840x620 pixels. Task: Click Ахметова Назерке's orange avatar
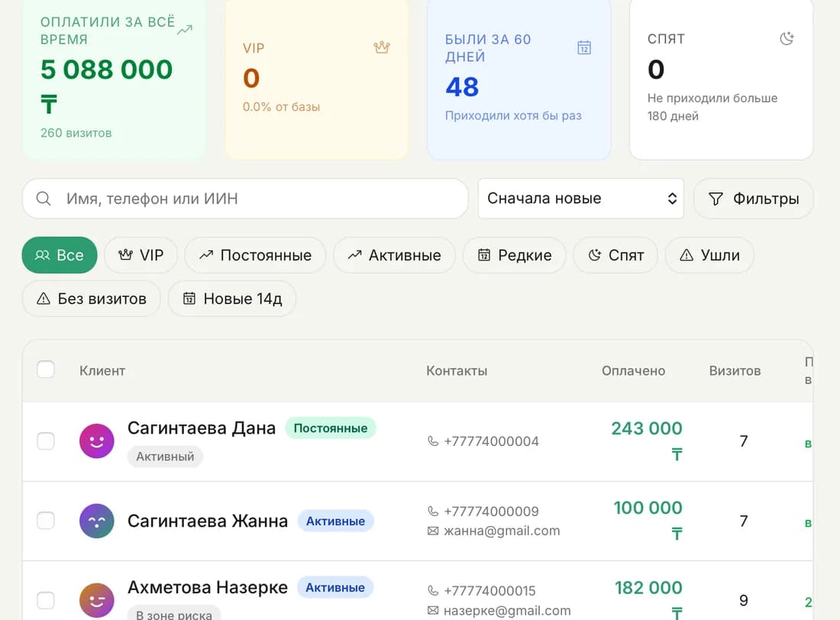click(96, 600)
